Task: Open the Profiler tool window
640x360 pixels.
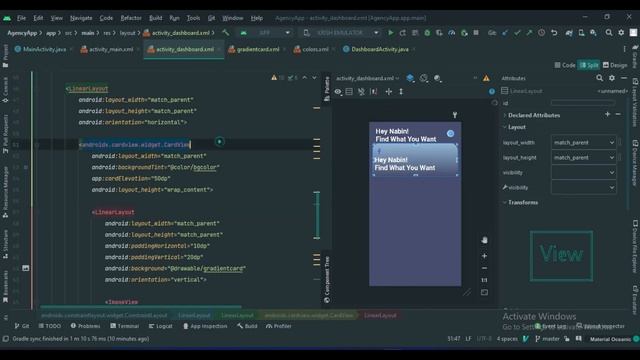Action: [278, 326]
